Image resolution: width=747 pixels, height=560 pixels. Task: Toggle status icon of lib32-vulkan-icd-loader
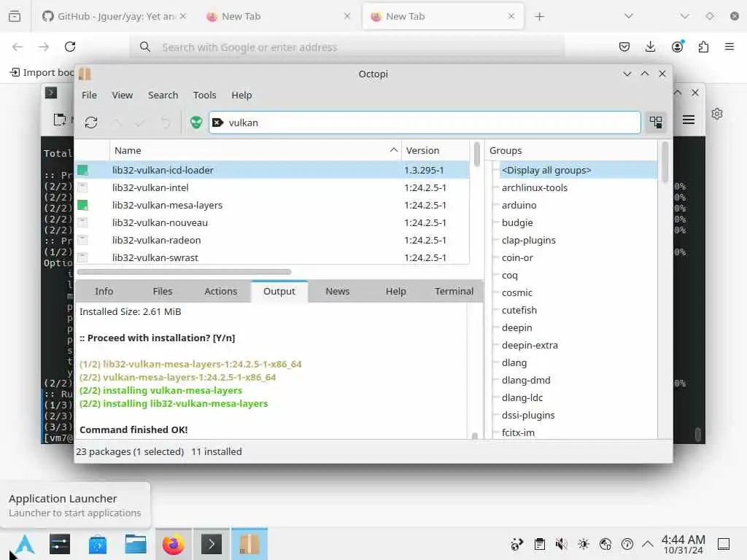tap(83, 170)
